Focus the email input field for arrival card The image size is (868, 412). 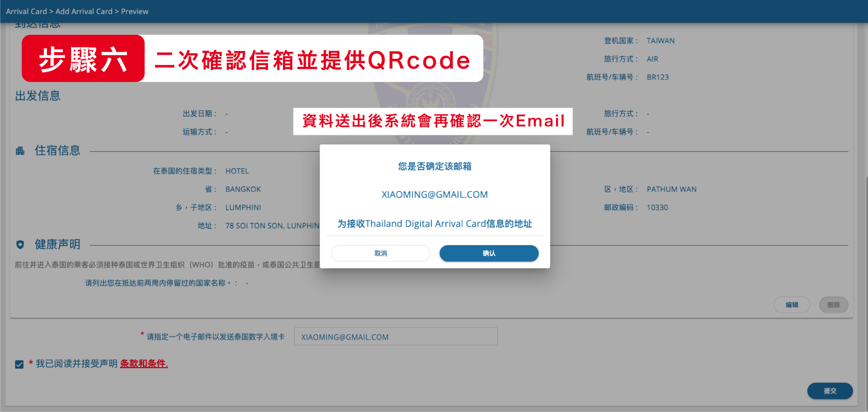pyautogui.click(x=396, y=336)
